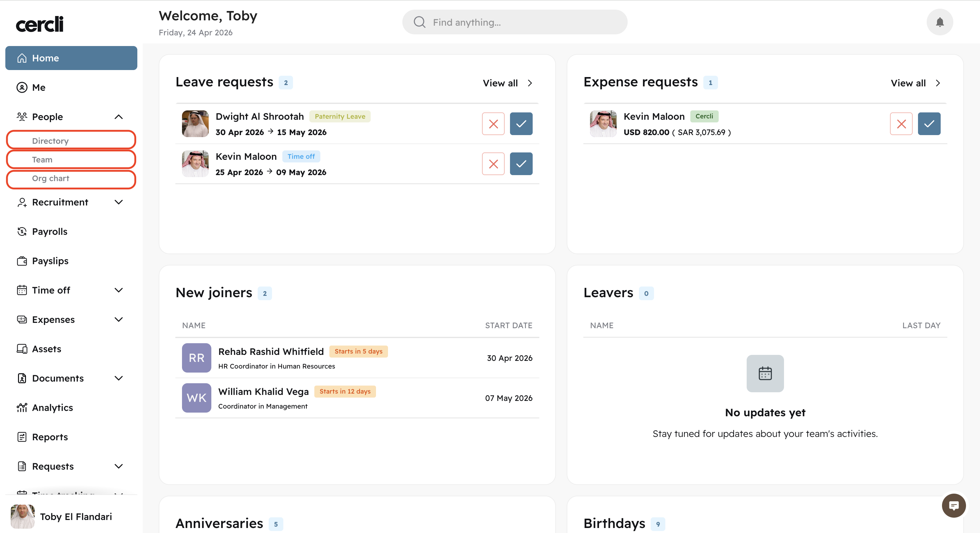Reject Dwight Al Shrootah's paternity leave request
Image resolution: width=980 pixels, height=533 pixels.
(493, 124)
